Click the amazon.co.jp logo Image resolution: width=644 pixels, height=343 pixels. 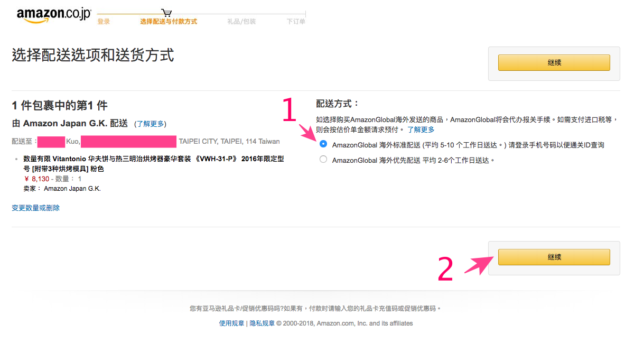coord(53,15)
